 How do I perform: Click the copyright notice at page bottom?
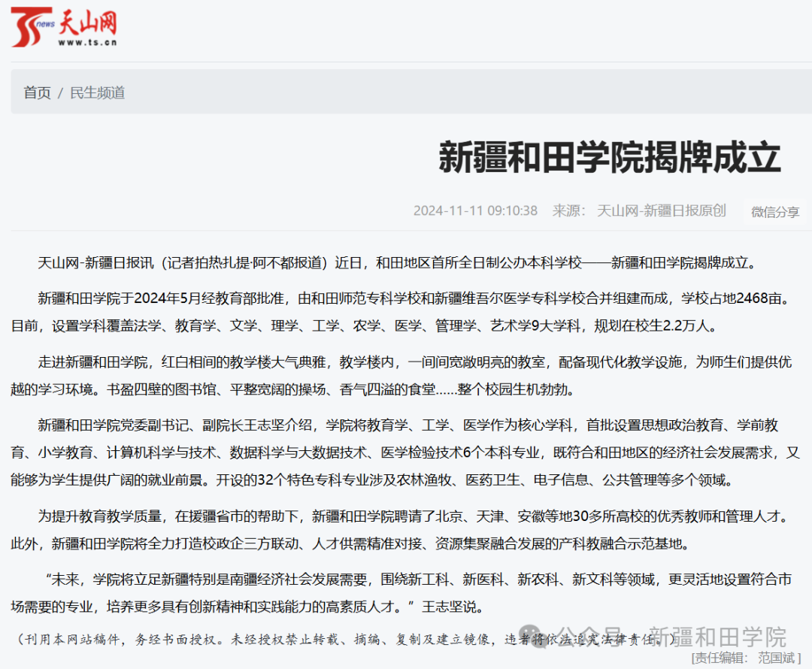(301, 635)
